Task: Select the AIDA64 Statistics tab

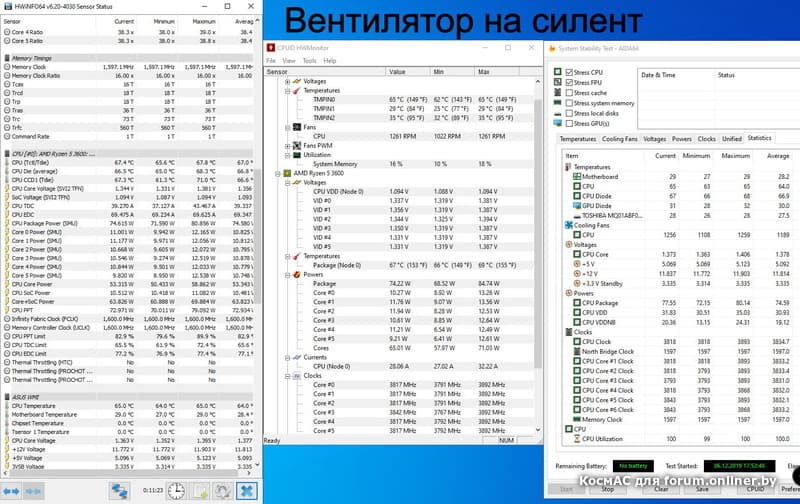Action: [x=759, y=138]
